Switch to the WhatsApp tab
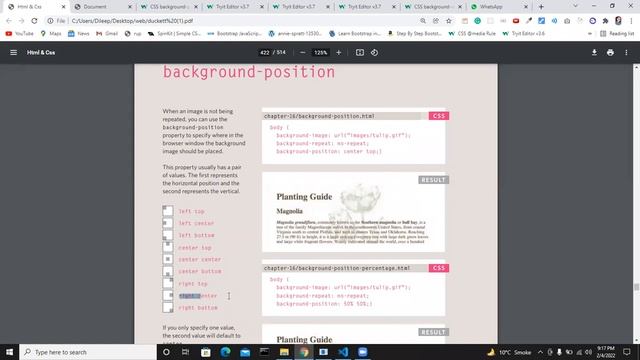Viewport: 640px width, 360px height. [498, 7]
